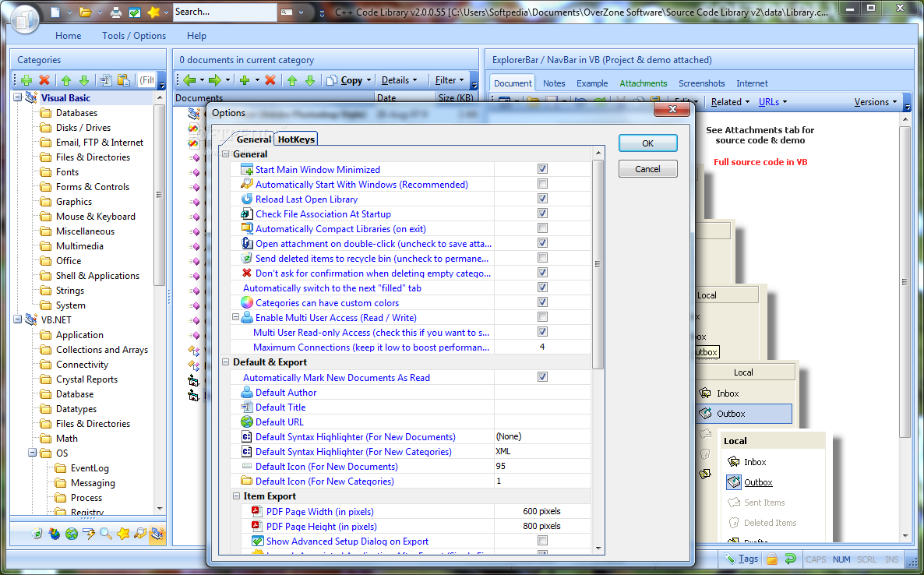Switch to the Attachments tab

click(643, 83)
